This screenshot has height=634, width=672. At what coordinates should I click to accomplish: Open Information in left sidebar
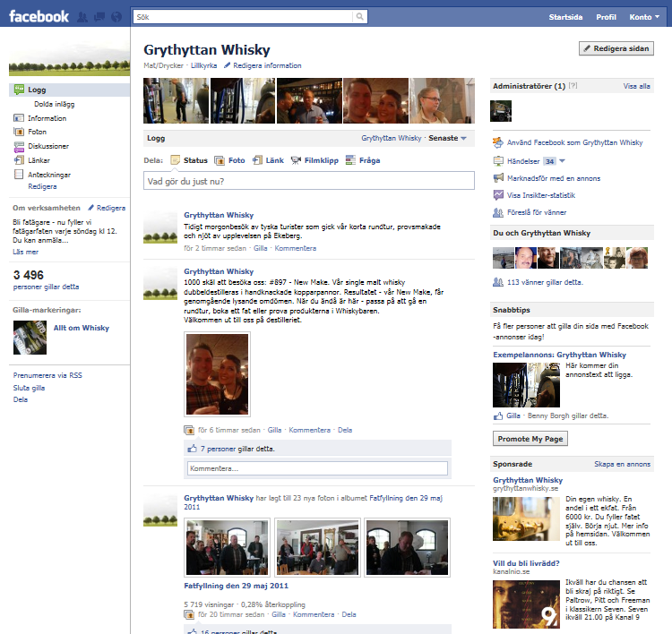[47, 118]
